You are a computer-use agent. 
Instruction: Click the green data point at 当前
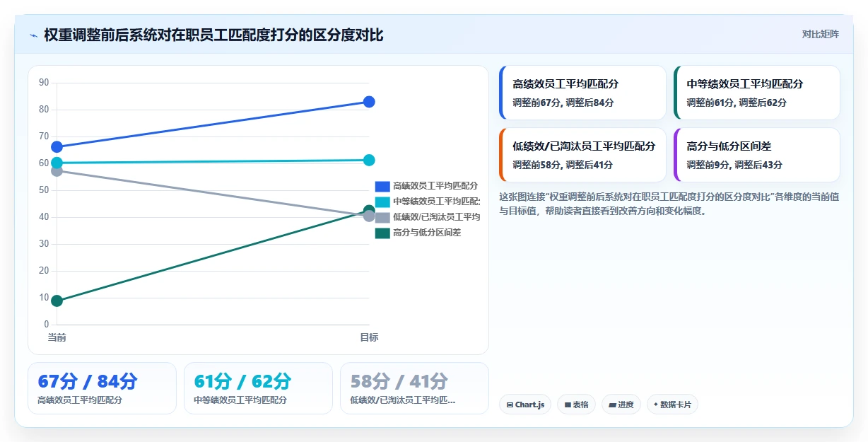click(x=57, y=301)
